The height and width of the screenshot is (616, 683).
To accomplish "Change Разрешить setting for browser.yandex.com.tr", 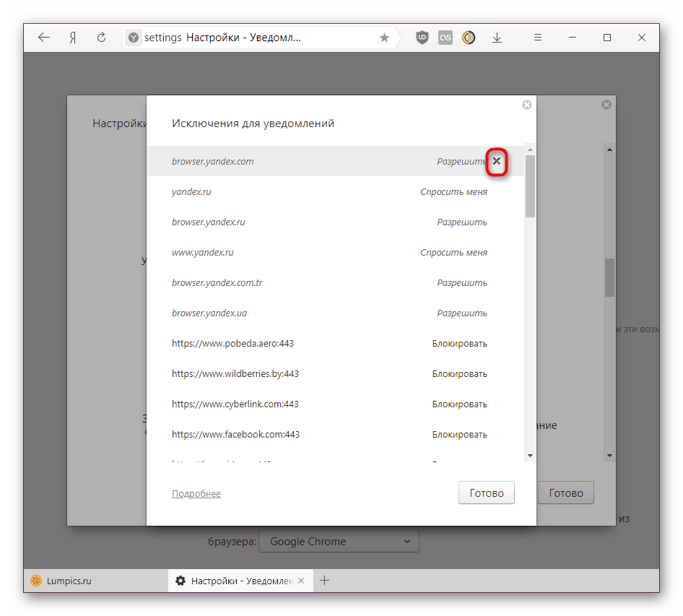I will pos(462,283).
